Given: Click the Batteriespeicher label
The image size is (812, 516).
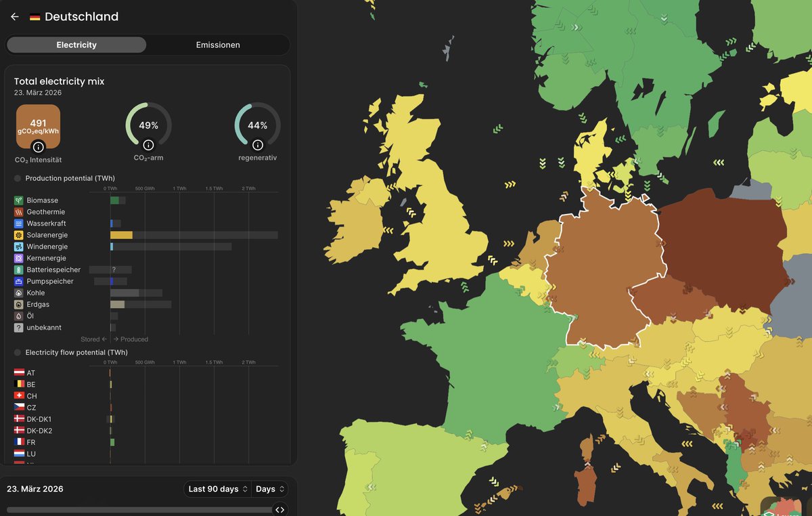Looking at the screenshot, I should tap(53, 270).
